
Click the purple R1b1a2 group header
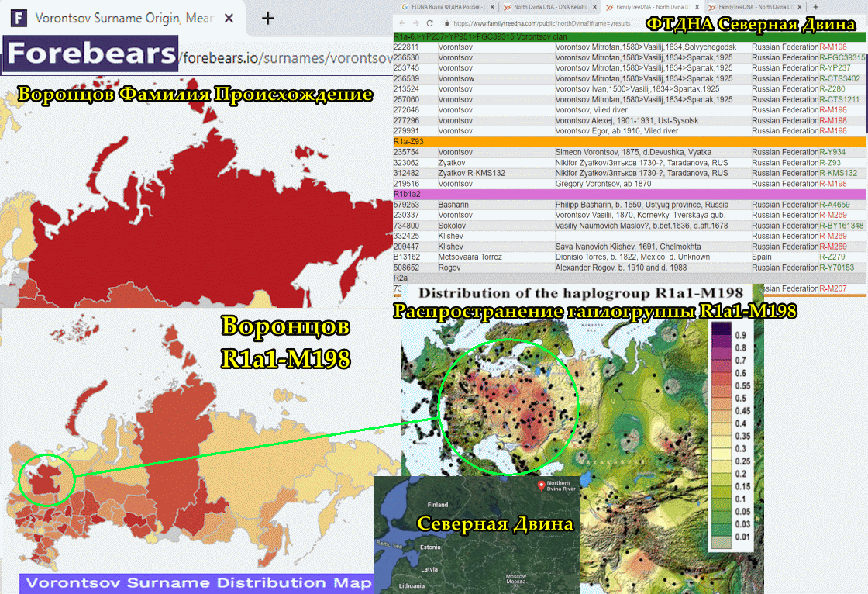[629, 194]
